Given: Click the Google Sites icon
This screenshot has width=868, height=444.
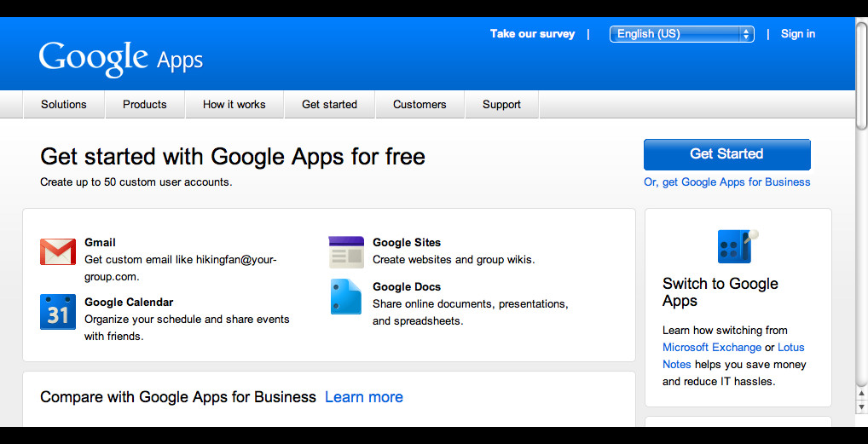Looking at the screenshot, I should click(x=346, y=252).
